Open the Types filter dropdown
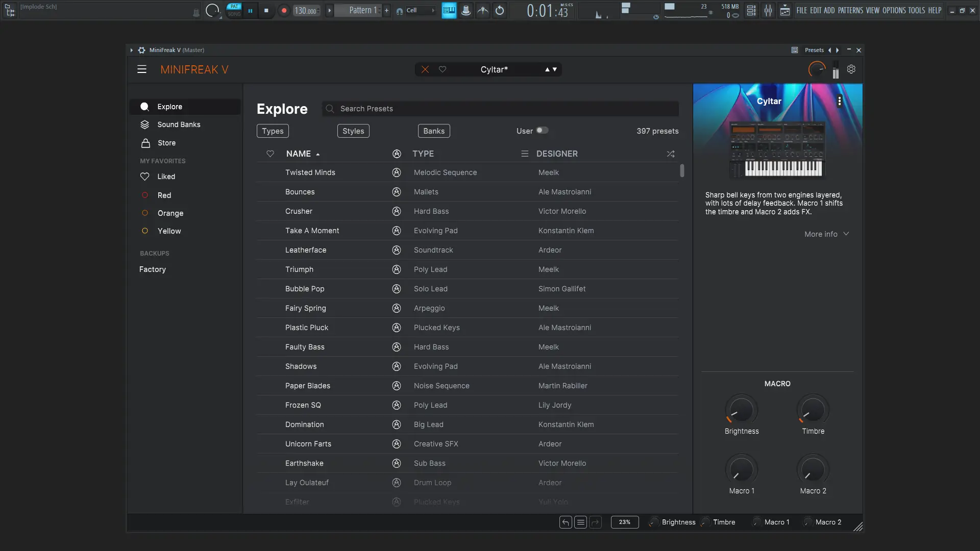The height and width of the screenshot is (551, 980). (273, 131)
